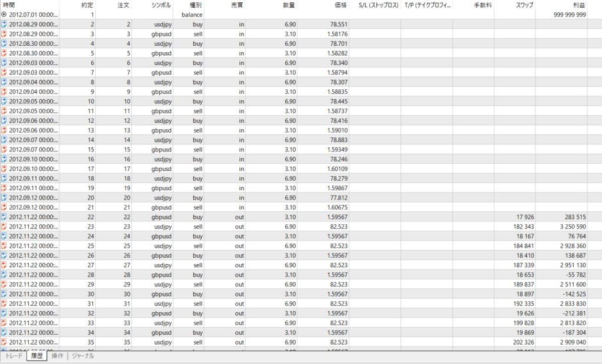Click the row icon for deal 23
This screenshot has height=364, width=602.
coord(4,226)
